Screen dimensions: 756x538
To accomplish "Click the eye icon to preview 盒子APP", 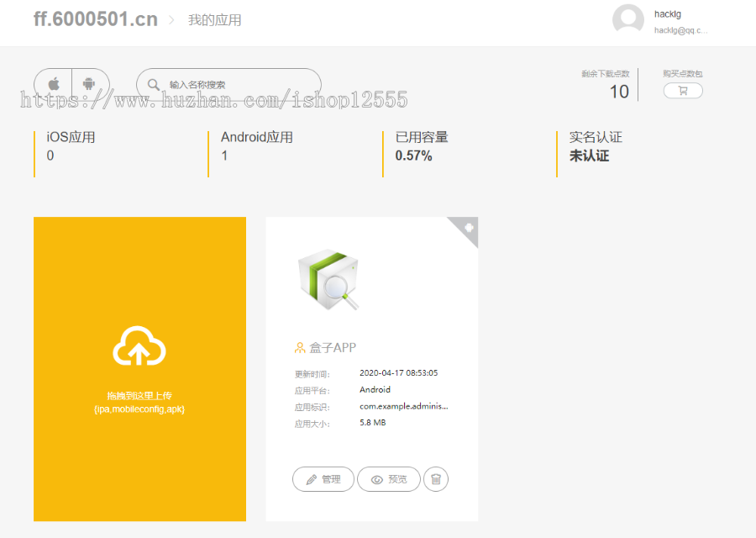I will (375, 478).
